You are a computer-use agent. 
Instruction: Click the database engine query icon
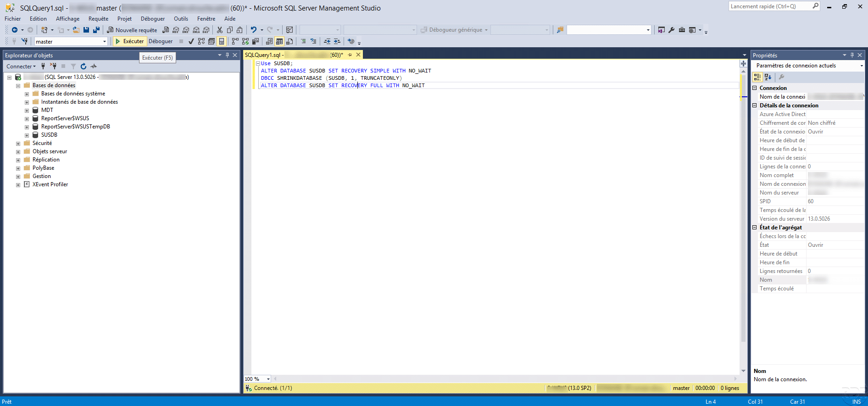166,30
